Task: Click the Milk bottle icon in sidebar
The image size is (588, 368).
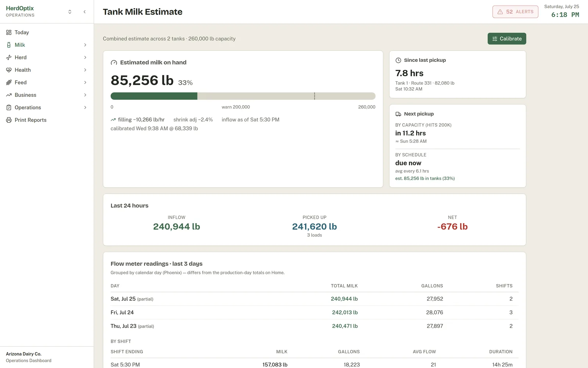Action: (9, 45)
